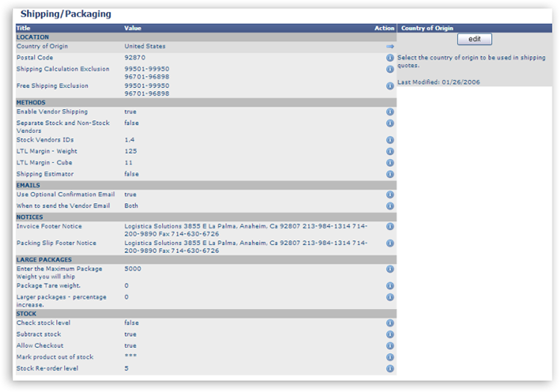Select the 'United States' value
Image resolution: width=560 pixels, height=392 pixels.
click(x=145, y=46)
